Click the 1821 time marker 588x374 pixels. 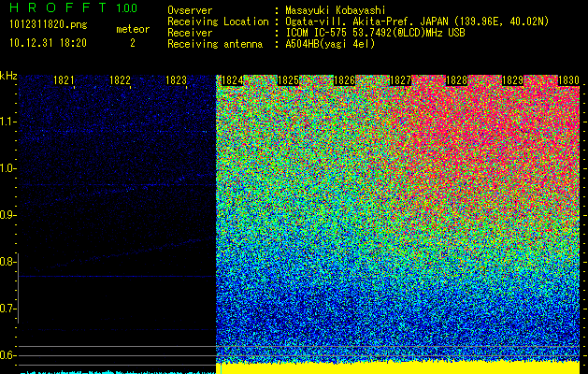[64, 80]
